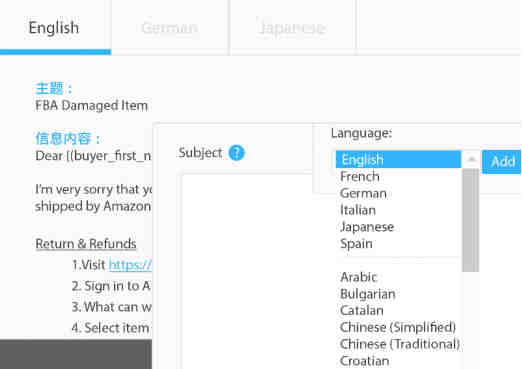Click the Add language button
Viewport: 522px width, 369px height.
502,162
